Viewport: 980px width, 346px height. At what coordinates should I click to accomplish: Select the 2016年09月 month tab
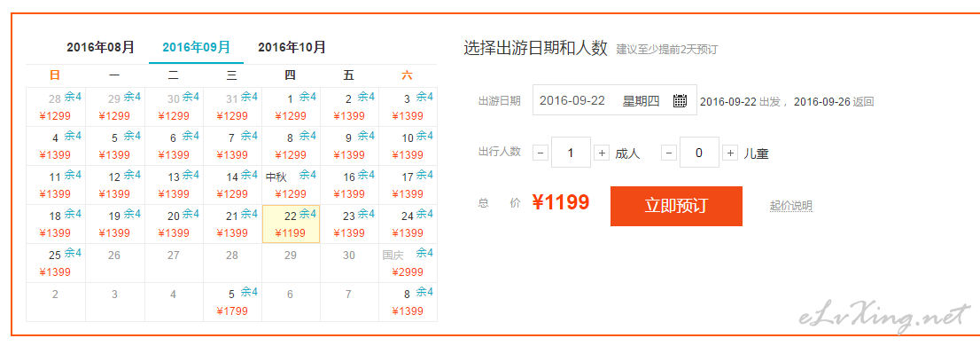[x=196, y=47]
